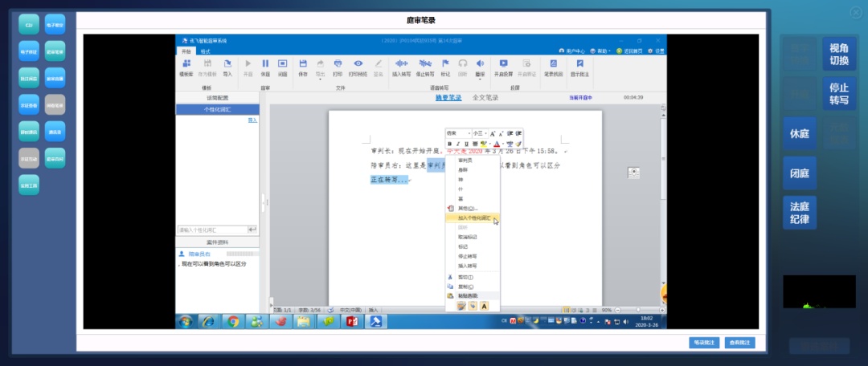Image resolution: width=868 pixels, height=366 pixels.
Task: Click the grow font icon in mini toolbar
Action: click(493, 134)
